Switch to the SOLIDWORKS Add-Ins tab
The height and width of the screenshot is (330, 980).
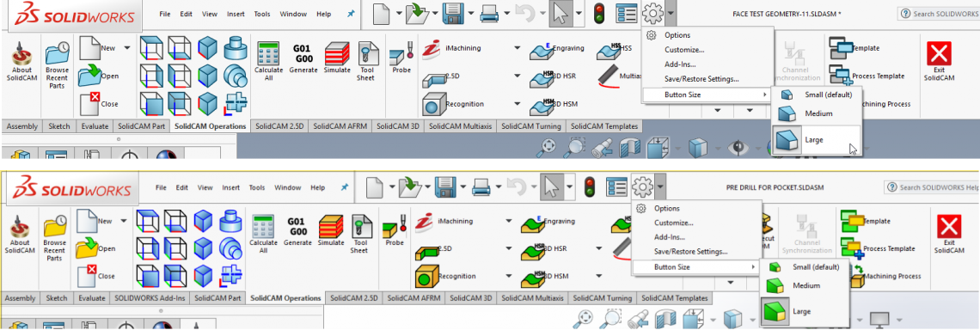tap(150, 298)
